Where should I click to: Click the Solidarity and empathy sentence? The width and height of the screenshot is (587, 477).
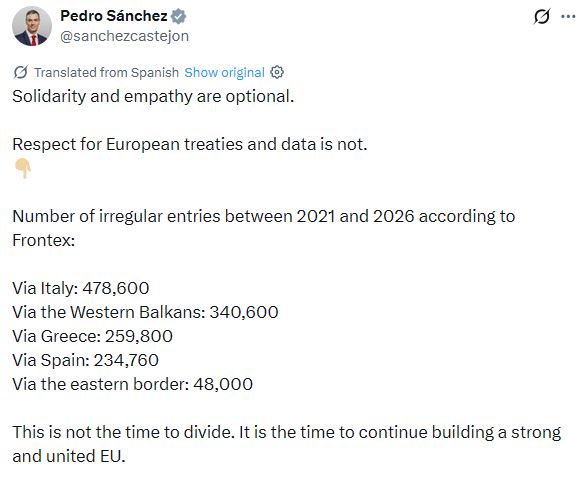(153, 97)
